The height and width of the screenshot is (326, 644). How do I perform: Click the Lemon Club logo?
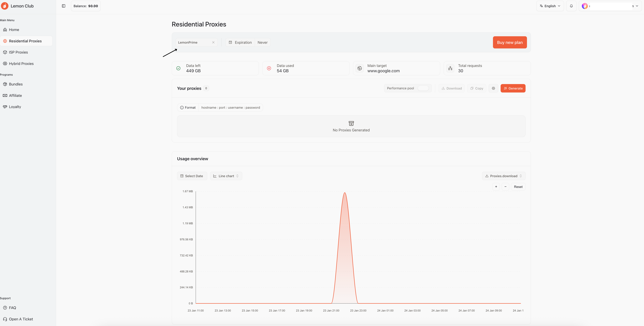(x=5, y=6)
